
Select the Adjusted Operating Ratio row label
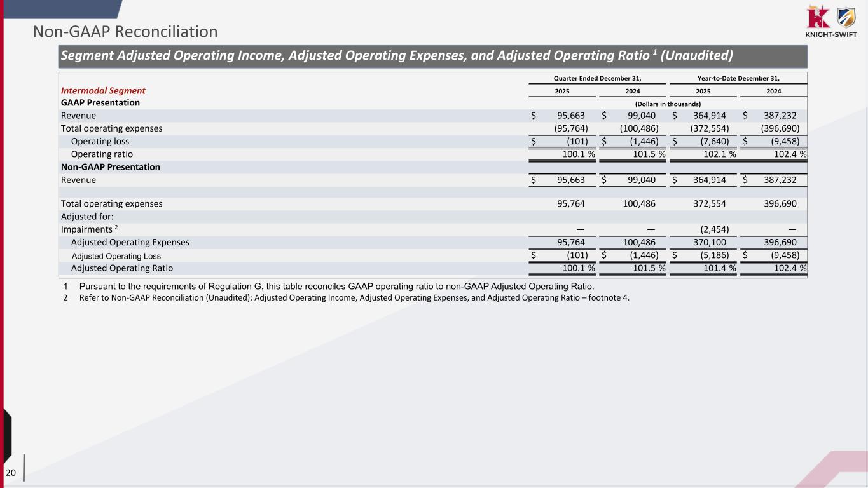[121, 268]
